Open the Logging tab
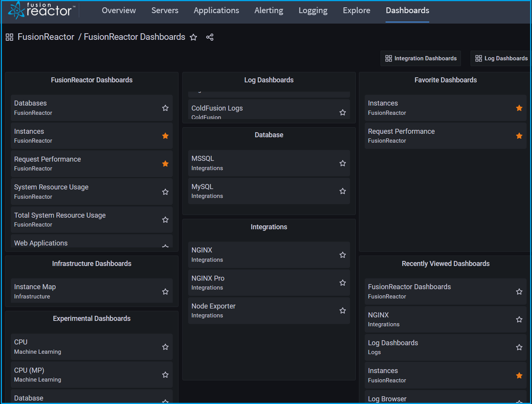Image resolution: width=532 pixels, height=404 pixels. point(313,10)
